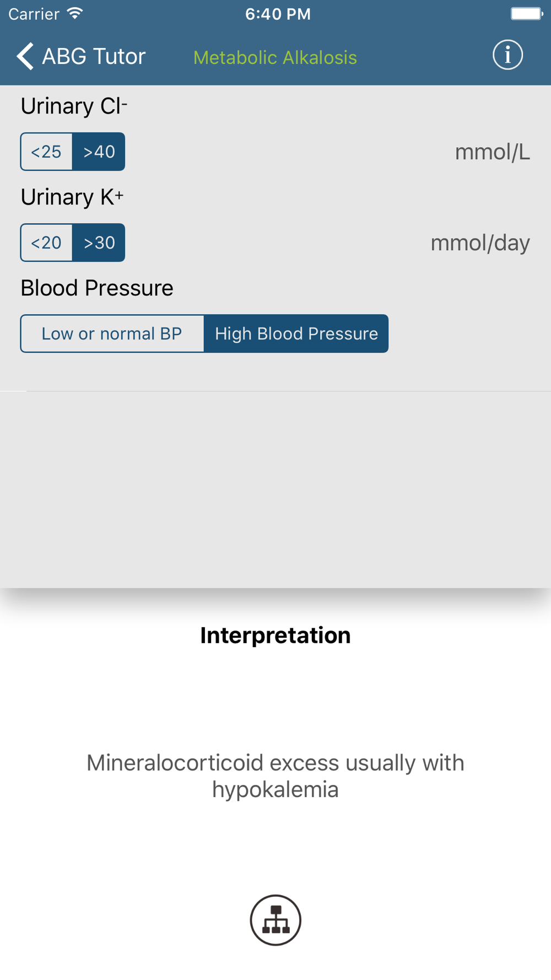Choose Low or normal BP

112,333
